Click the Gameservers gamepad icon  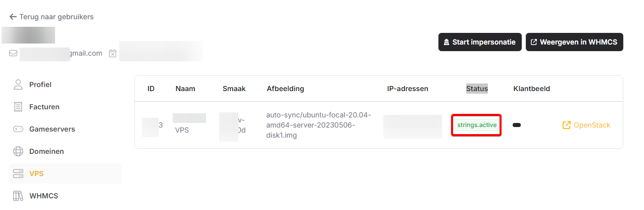(18, 129)
